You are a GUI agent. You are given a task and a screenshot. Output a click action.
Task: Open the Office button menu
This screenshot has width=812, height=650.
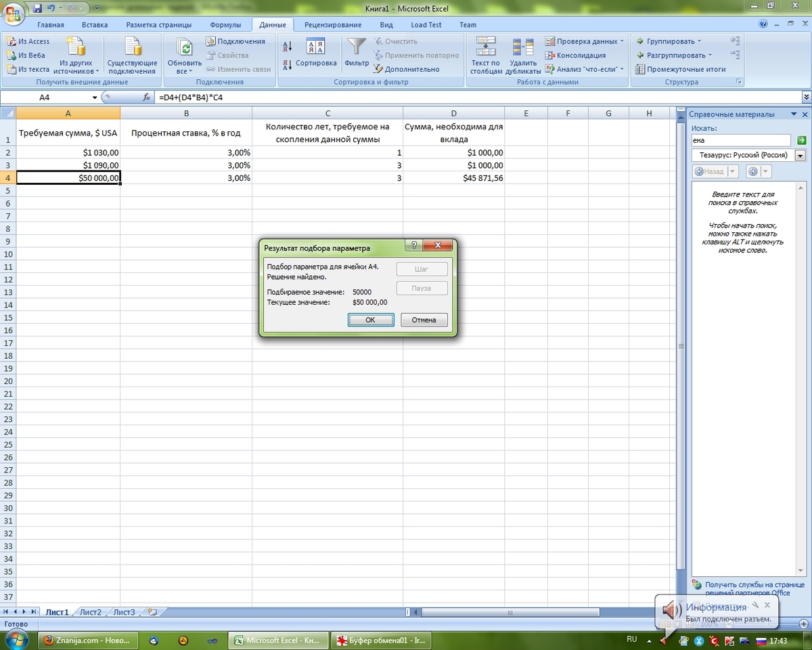(x=13, y=12)
